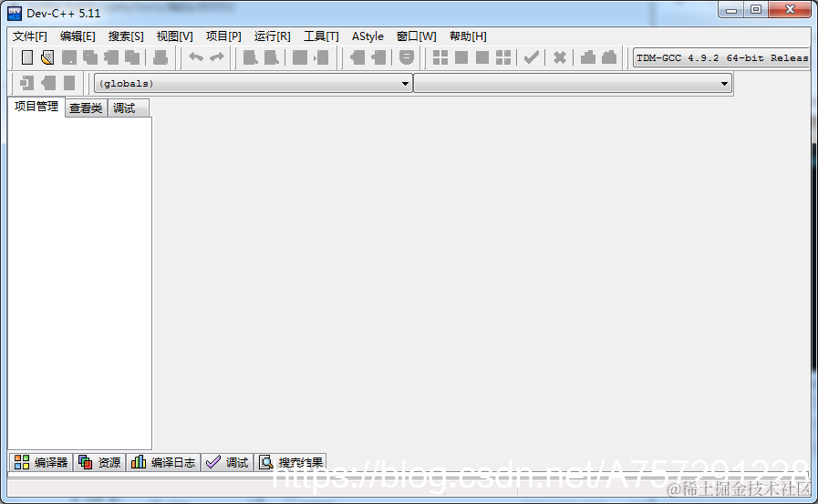818x504 pixels.
Task: Click the greyed-out Close file toolbar icon
Action: pyautogui.click(x=111, y=57)
